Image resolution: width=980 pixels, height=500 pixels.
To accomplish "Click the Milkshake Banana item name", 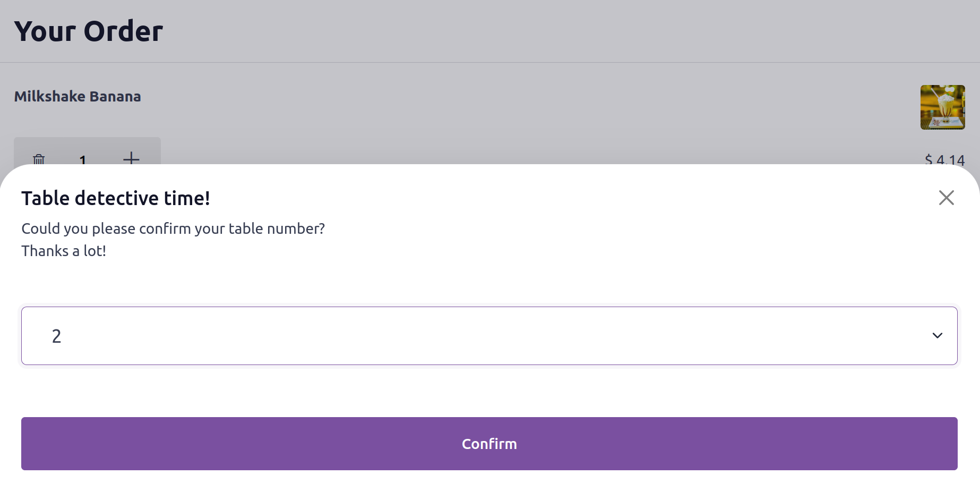I will point(78,97).
